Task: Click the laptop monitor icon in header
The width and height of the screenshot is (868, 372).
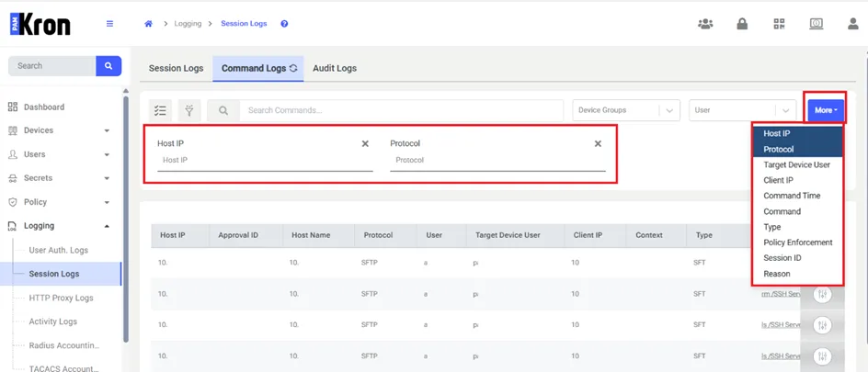Action: [x=817, y=24]
